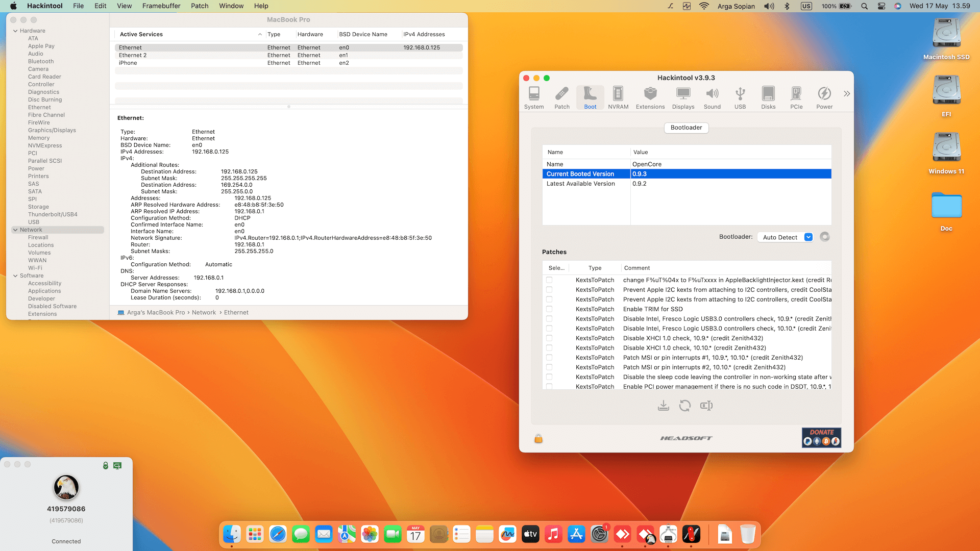Collapse the Network tree section

point(15,230)
